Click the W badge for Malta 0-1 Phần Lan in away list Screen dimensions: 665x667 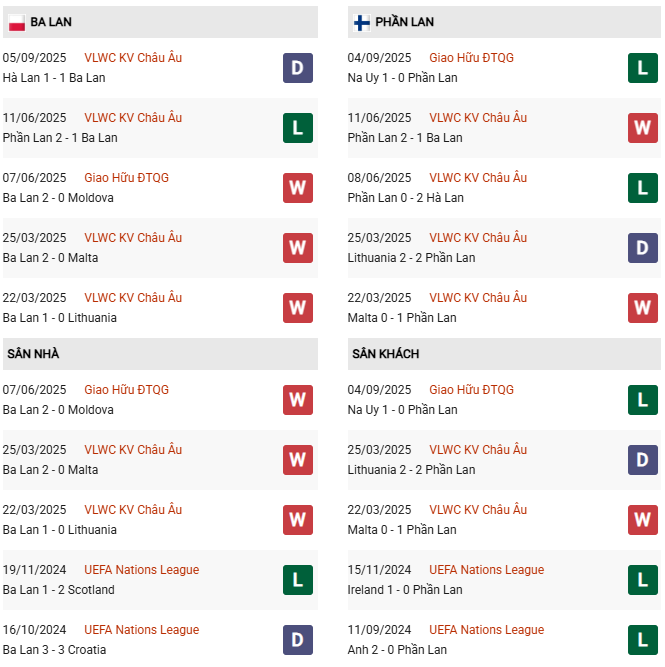642,520
